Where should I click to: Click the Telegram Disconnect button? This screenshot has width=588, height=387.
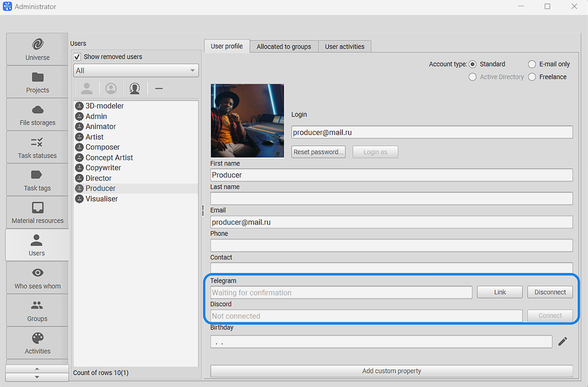point(550,292)
